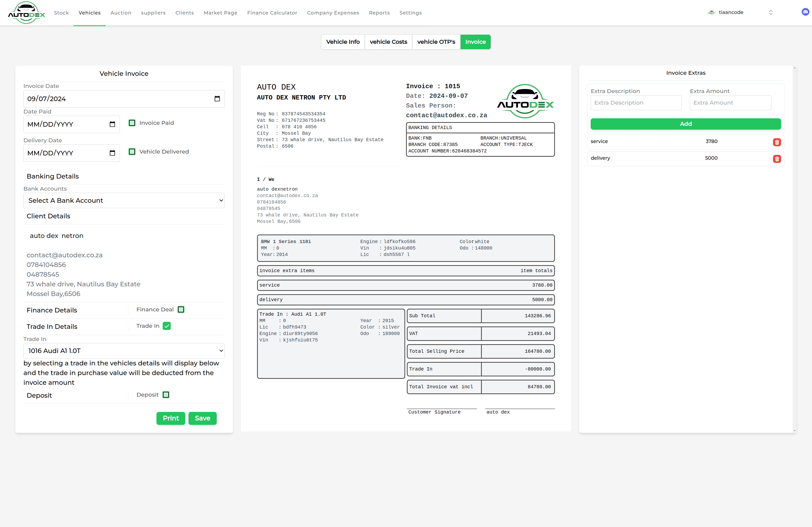Image resolution: width=812 pixels, height=527 pixels.
Task: Switch to Vehicle Info tab
Action: point(343,42)
